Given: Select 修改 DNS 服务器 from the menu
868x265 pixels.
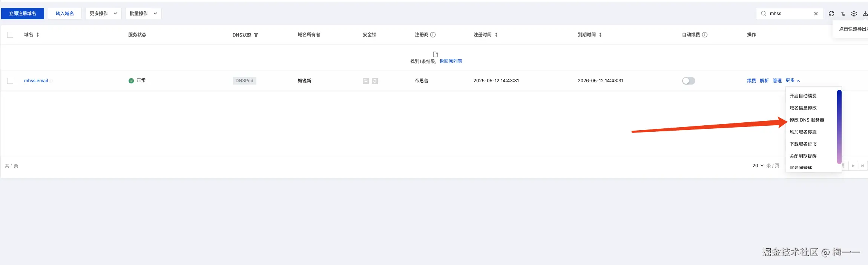Looking at the screenshot, I should pos(807,120).
